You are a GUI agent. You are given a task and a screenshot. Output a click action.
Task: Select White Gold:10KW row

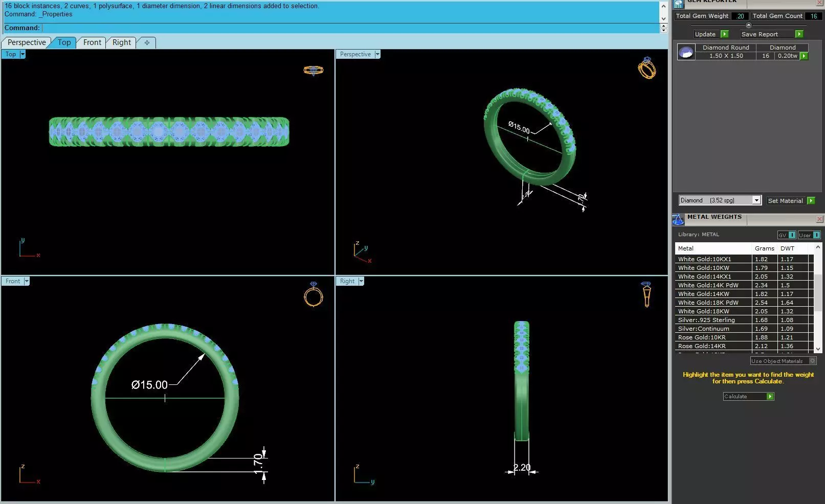[x=744, y=268]
